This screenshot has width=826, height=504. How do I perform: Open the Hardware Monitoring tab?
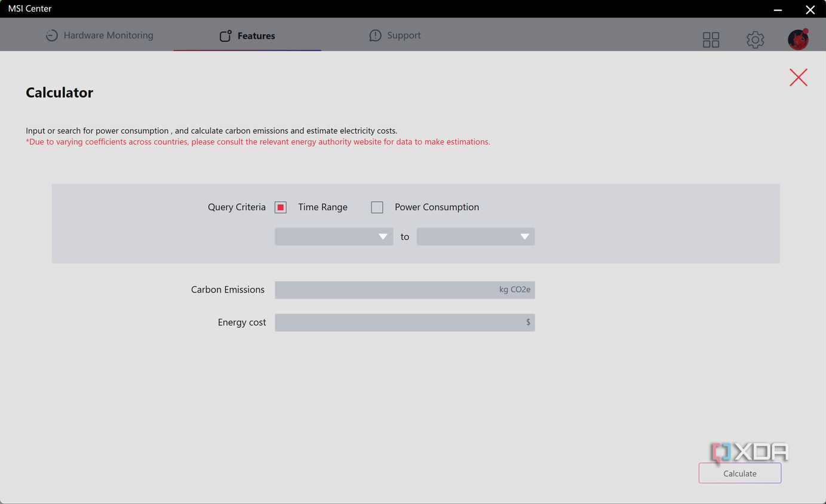(x=99, y=35)
